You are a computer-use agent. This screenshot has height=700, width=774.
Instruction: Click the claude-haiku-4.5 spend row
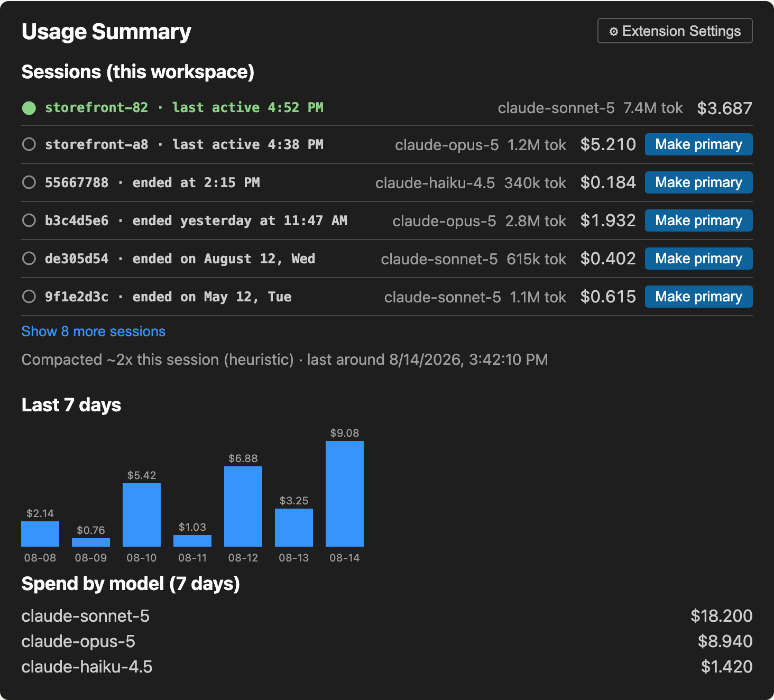[387, 667]
